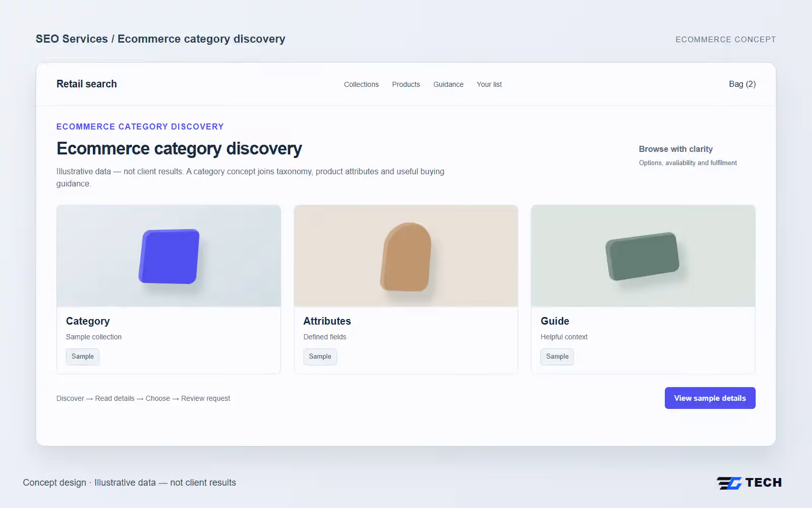Click the SEO Services breadcrumb heading
The height and width of the screenshot is (508, 812).
tap(160, 39)
